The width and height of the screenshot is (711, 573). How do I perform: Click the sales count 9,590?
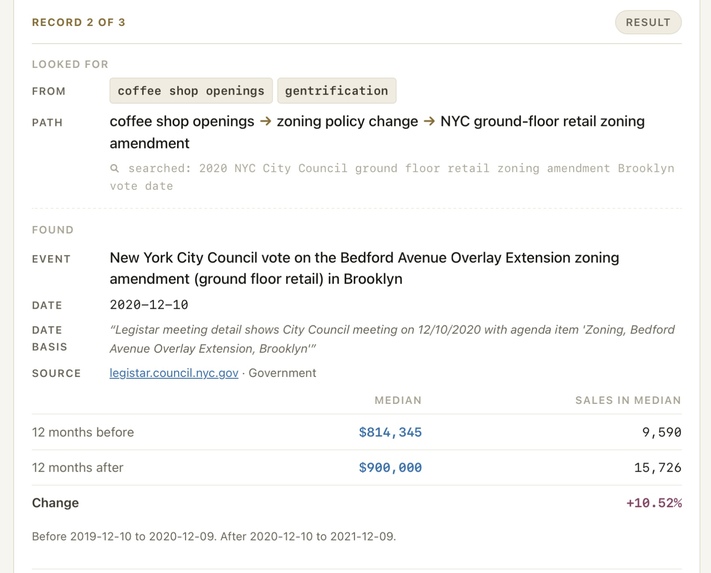coord(662,432)
